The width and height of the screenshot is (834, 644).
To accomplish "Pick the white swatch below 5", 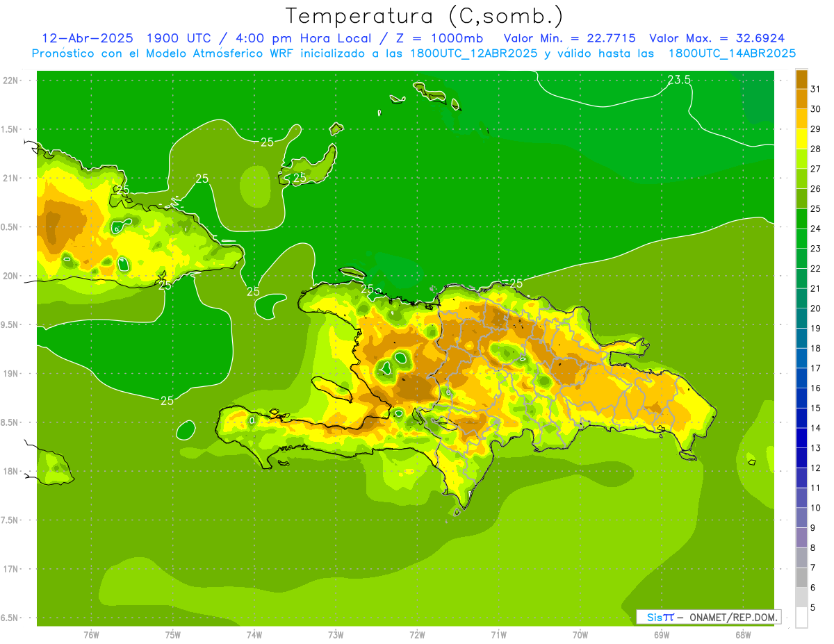I will point(801,618).
